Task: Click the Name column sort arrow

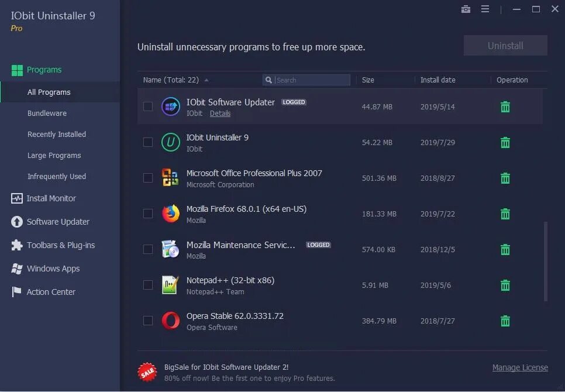Action: click(206, 80)
